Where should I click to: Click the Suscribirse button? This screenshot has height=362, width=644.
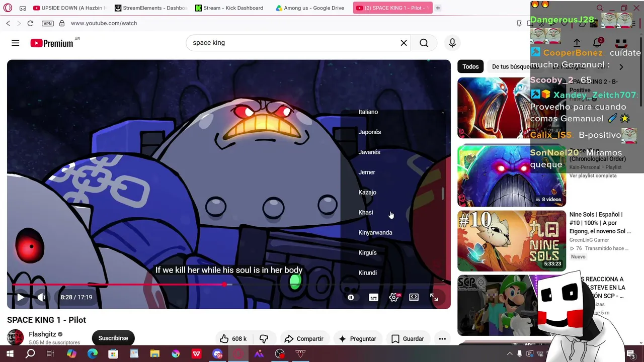[x=113, y=338]
